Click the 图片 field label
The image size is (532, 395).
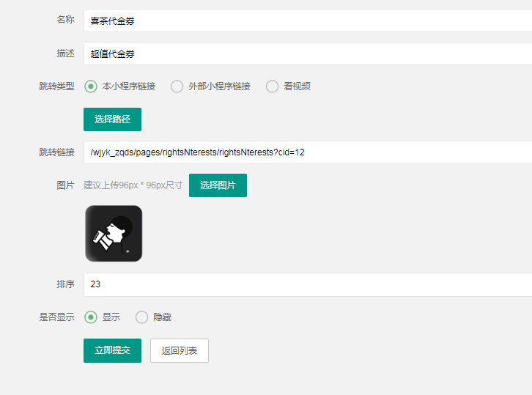point(65,185)
